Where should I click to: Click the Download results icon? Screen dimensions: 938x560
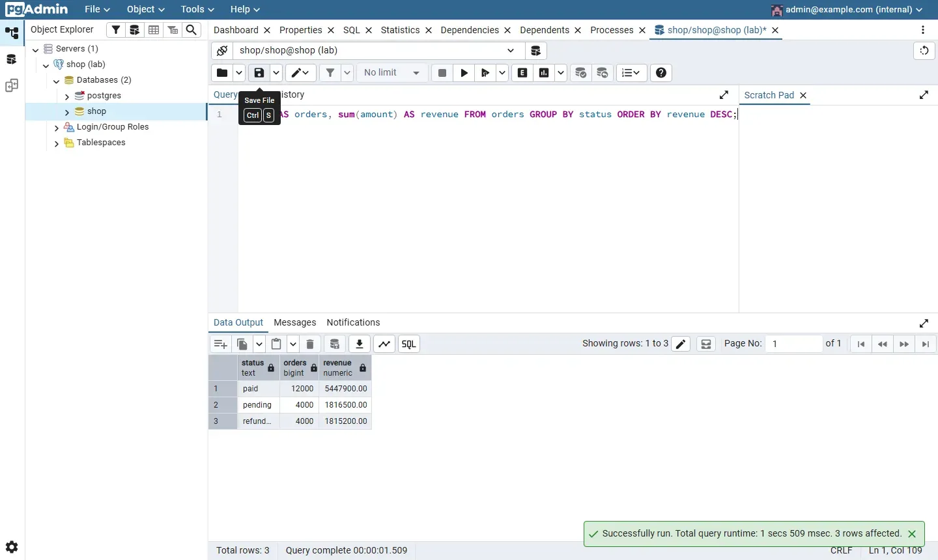point(360,344)
